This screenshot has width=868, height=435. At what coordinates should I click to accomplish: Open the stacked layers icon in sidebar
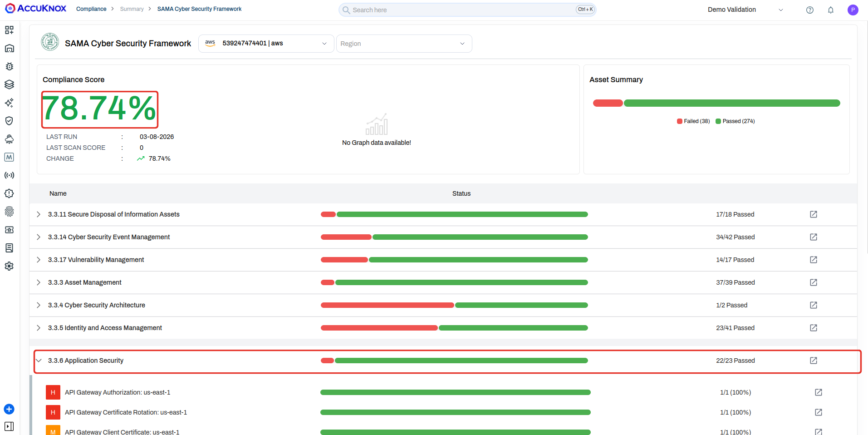[9, 84]
